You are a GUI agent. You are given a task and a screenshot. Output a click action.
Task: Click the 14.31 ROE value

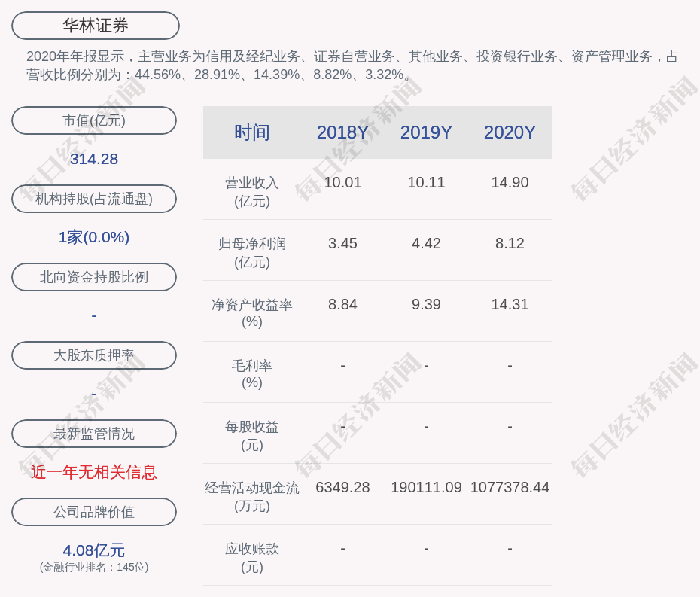point(510,305)
